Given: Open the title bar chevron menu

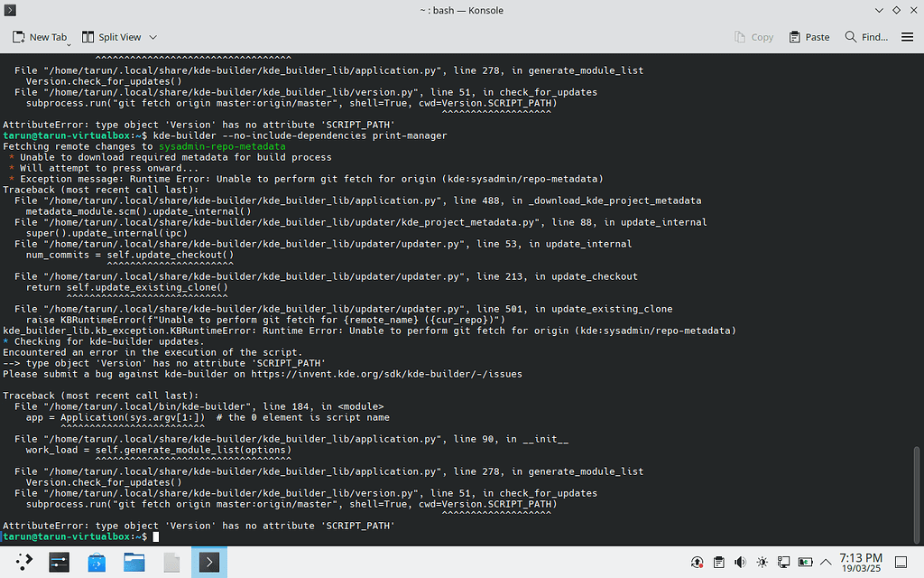Looking at the screenshot, I should (878, 10).
